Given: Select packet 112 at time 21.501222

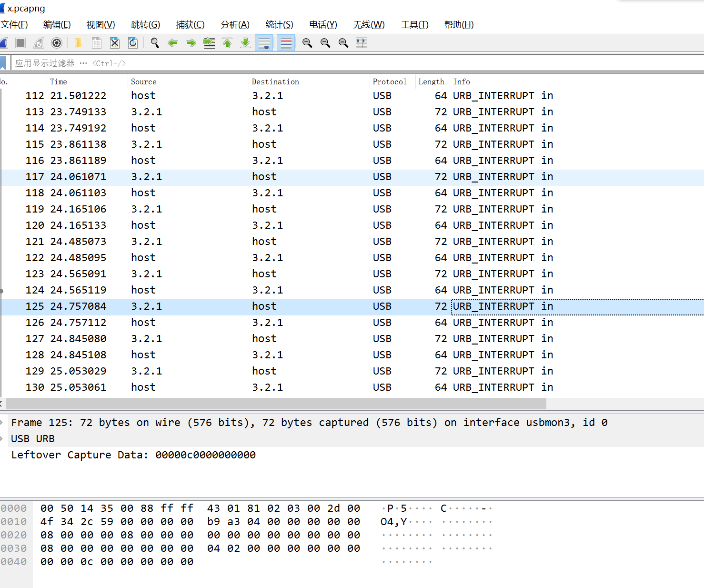Looking at the screenshot, I should tap(352, 96).
